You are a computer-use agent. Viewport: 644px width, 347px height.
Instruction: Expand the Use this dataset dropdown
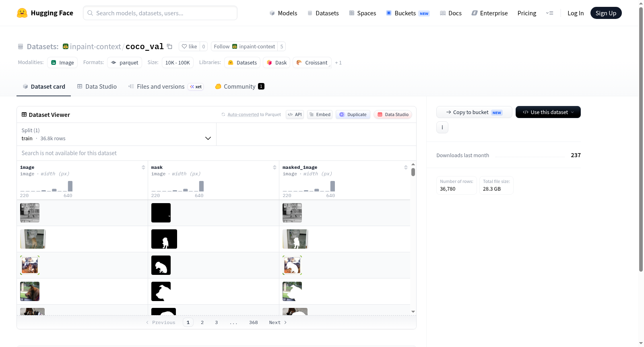click(548, 112)
